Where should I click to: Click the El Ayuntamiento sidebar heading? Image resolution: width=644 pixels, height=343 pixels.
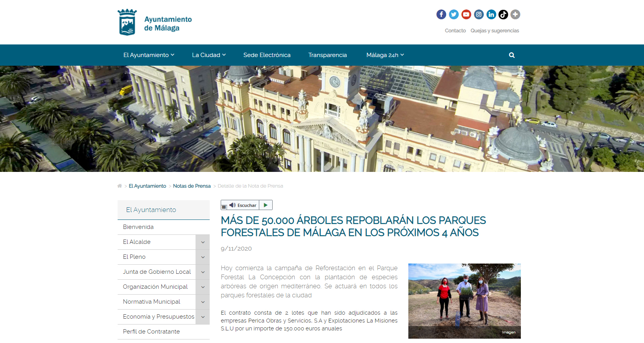point(163,210)
